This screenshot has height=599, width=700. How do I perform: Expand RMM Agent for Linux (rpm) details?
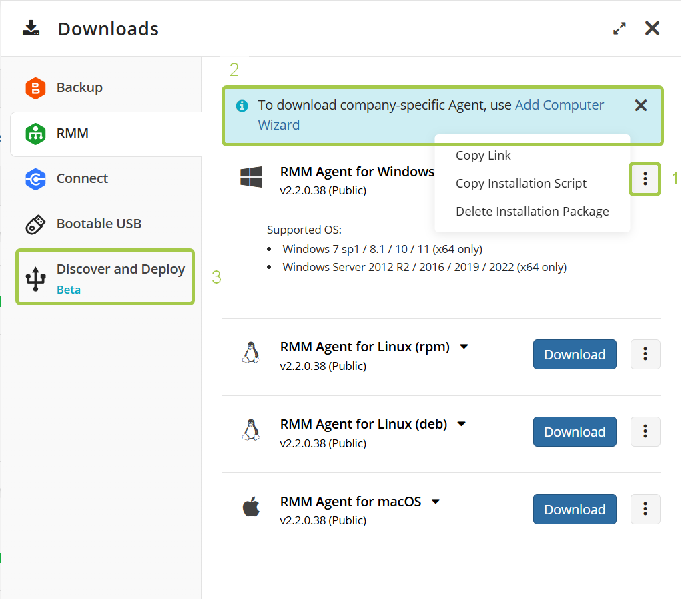pos(464,347)
